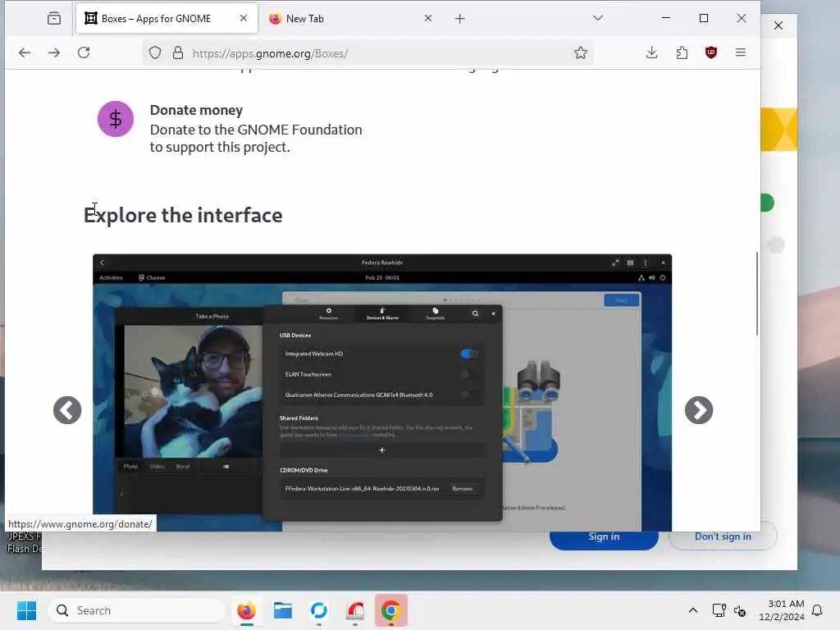
Task: Show the tracking protection shield info
Action: (x=155, y=52)
